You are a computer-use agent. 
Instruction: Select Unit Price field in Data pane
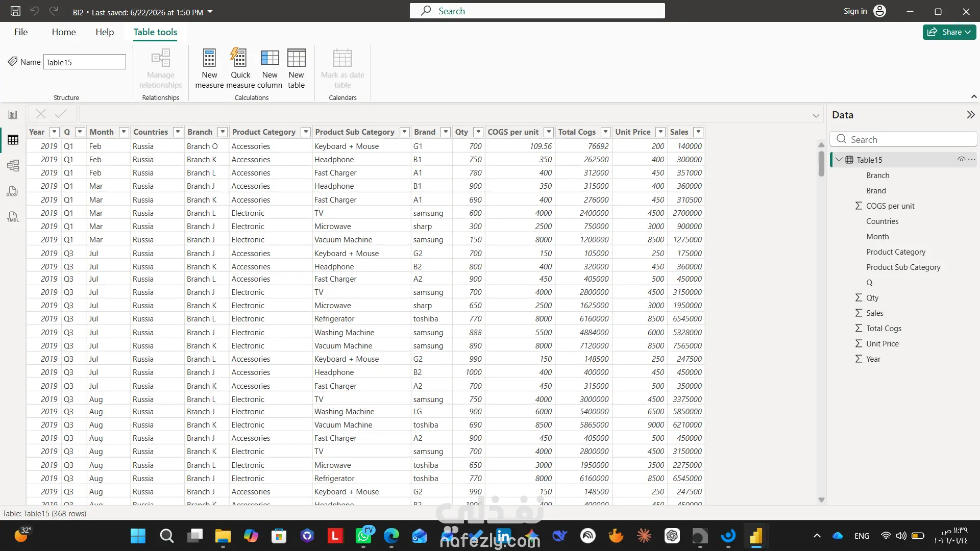tap(882, 344)
